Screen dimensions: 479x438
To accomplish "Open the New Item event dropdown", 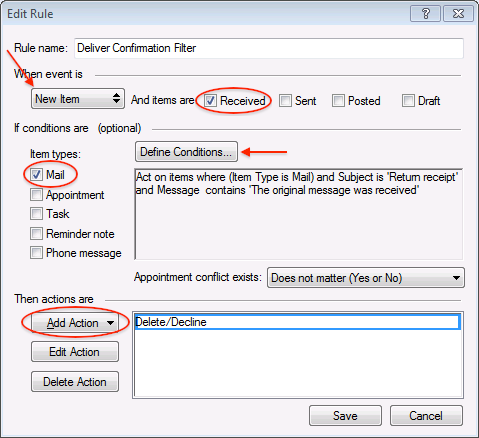I will click(78, 99).
